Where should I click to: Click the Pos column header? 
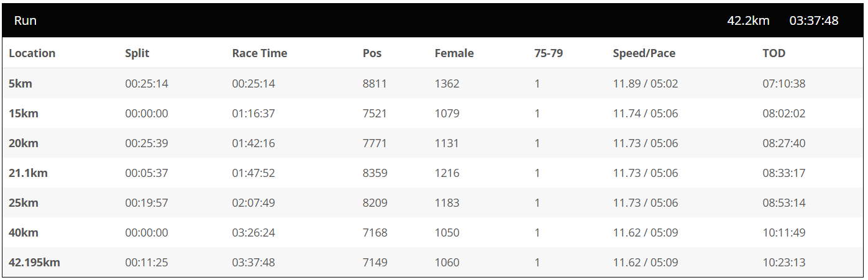click(372, 53)
